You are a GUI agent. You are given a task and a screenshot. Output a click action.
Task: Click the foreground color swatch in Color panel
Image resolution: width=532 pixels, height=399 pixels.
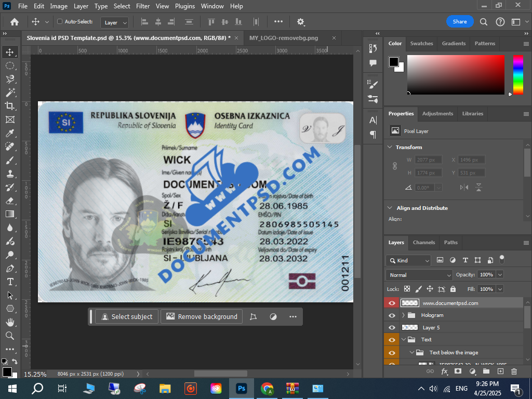click(394, 62)
